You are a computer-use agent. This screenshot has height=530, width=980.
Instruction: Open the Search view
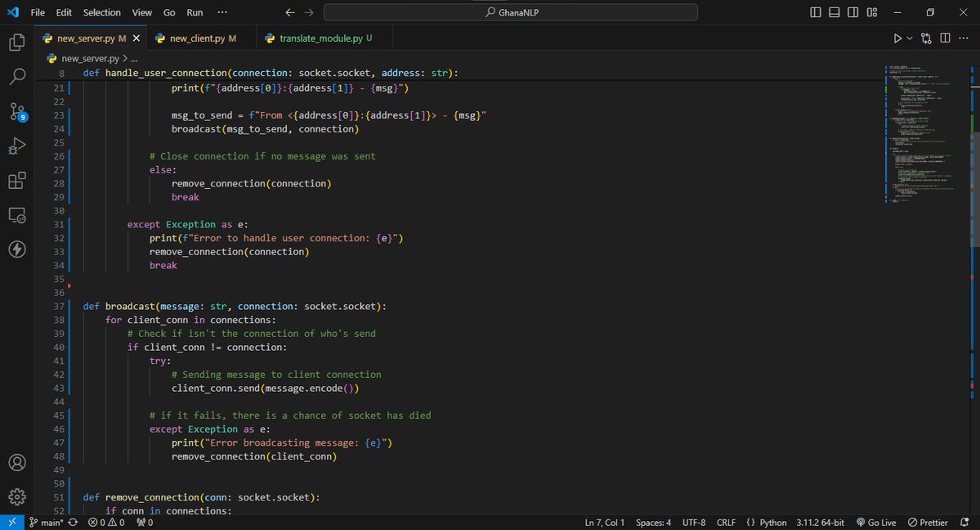tap(17, 77)
